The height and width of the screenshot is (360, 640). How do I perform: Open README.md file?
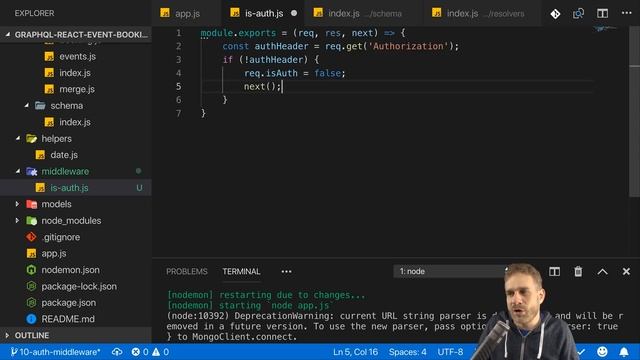[68, 319]
